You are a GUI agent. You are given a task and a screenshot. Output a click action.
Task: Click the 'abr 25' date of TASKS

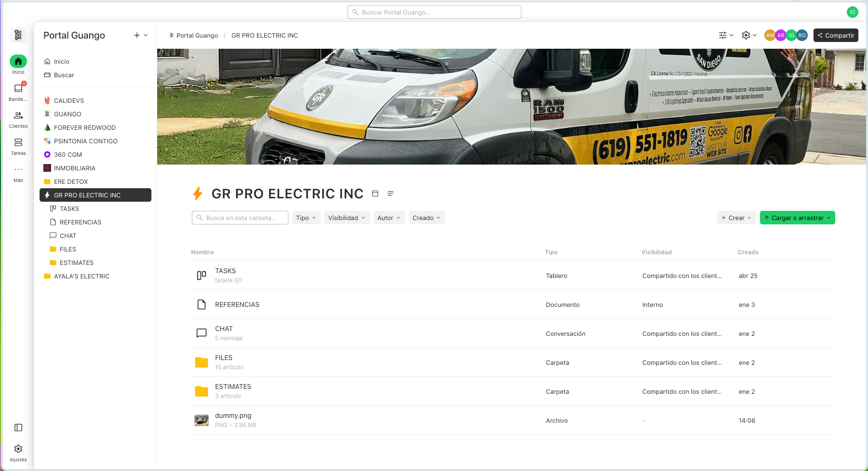748,276
